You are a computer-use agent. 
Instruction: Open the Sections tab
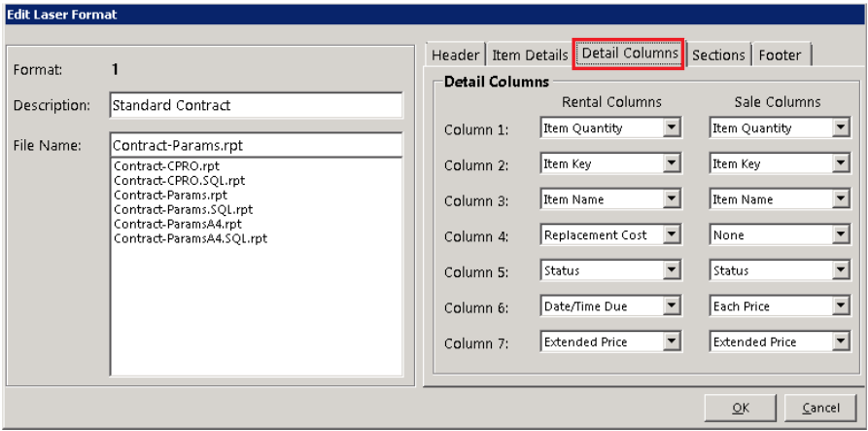[x=718, y=55]
